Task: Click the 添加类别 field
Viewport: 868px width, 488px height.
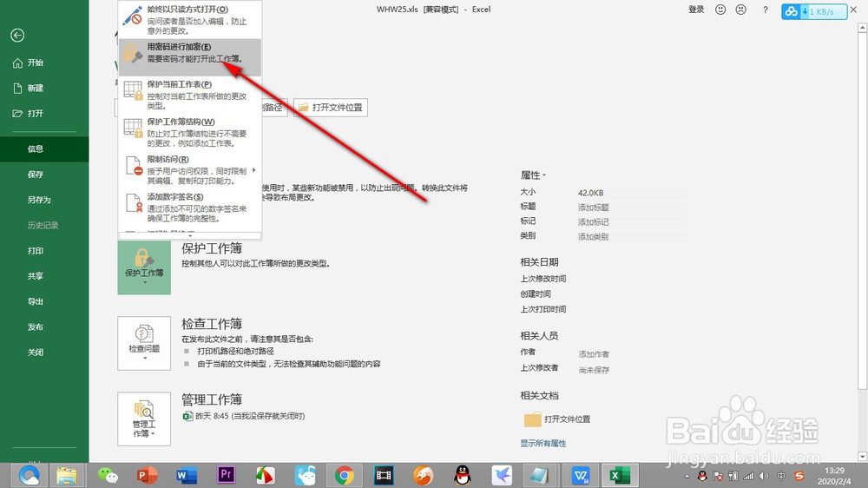Action: (x=632, y=236)
